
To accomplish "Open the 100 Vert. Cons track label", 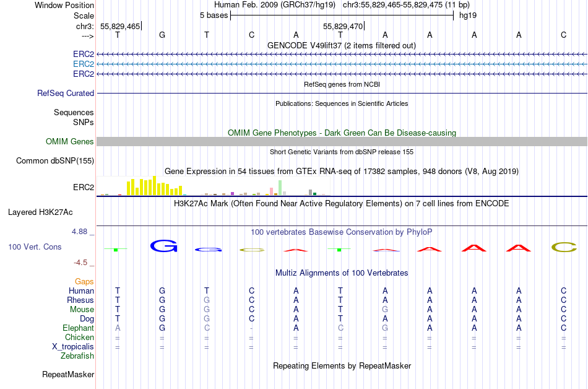I will click(35, 247).
